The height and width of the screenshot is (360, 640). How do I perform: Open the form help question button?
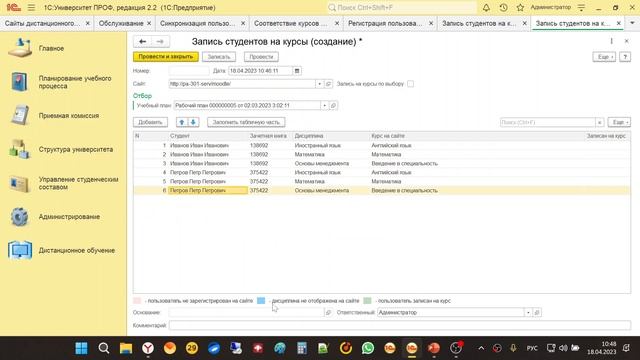(x=625, y=57)
